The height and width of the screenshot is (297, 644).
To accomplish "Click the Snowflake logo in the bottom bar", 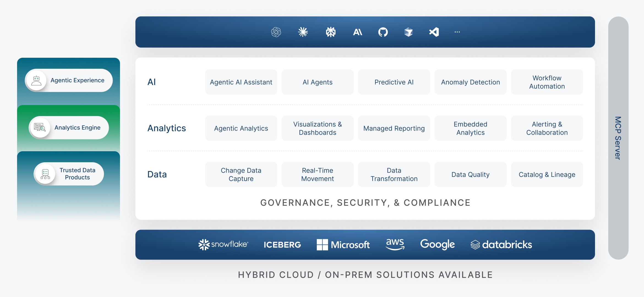I will pos(223,244).
